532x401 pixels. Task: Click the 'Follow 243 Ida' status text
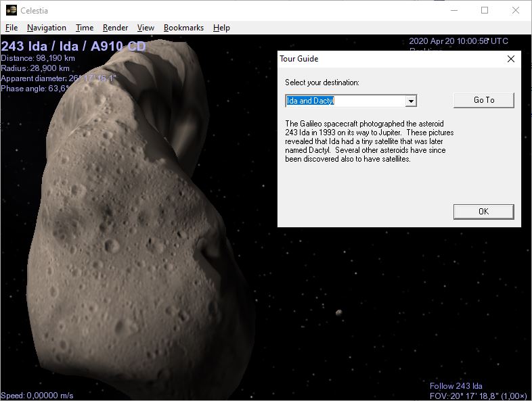pyautogui.click(x=456, y=386)
